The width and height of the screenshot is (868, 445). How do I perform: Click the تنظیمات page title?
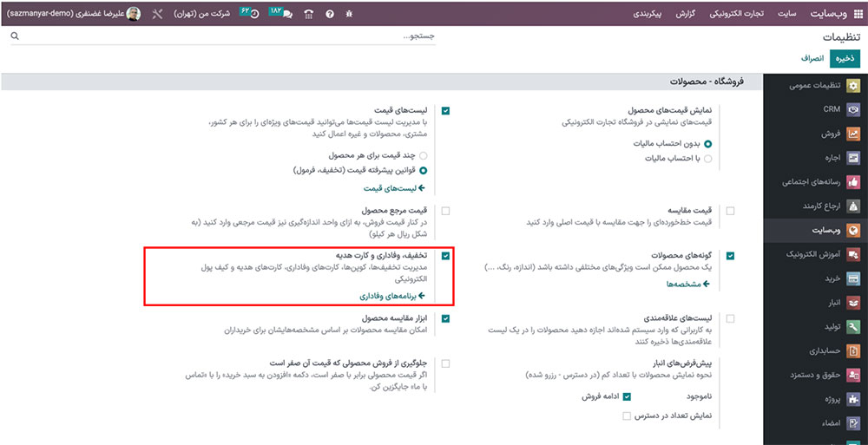tap(841, 37)
